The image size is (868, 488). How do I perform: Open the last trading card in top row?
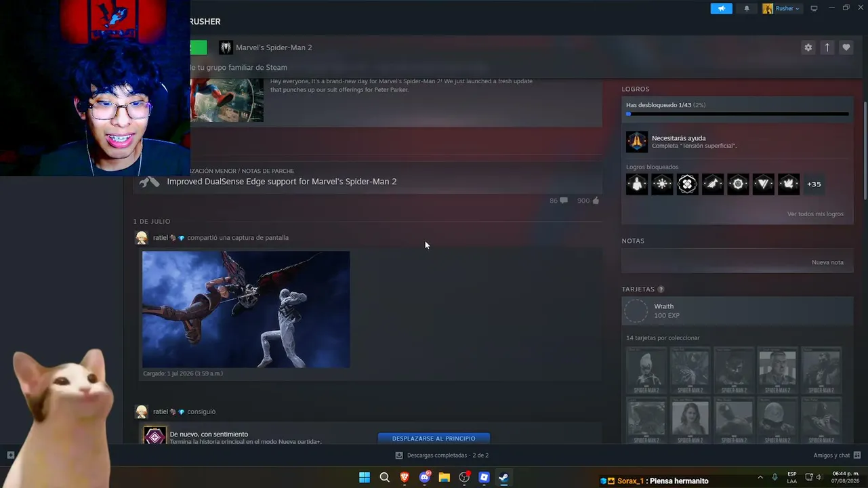tap(821, 371)
